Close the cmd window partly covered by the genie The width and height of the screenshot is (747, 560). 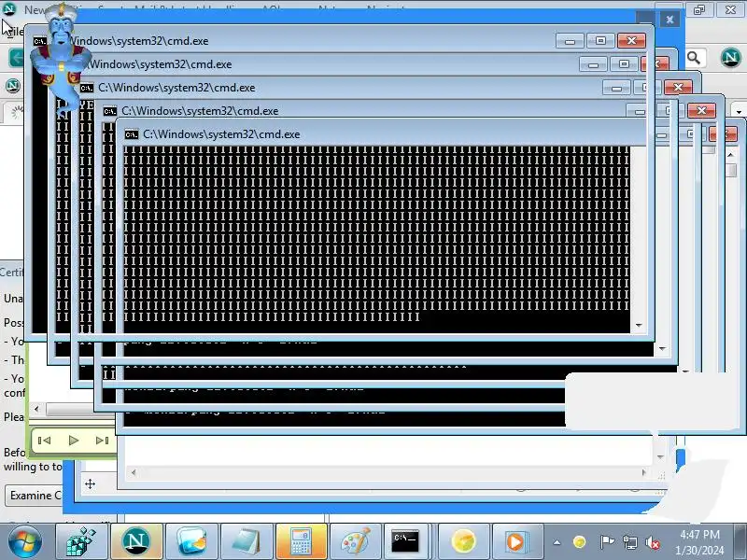click(632, 41)
